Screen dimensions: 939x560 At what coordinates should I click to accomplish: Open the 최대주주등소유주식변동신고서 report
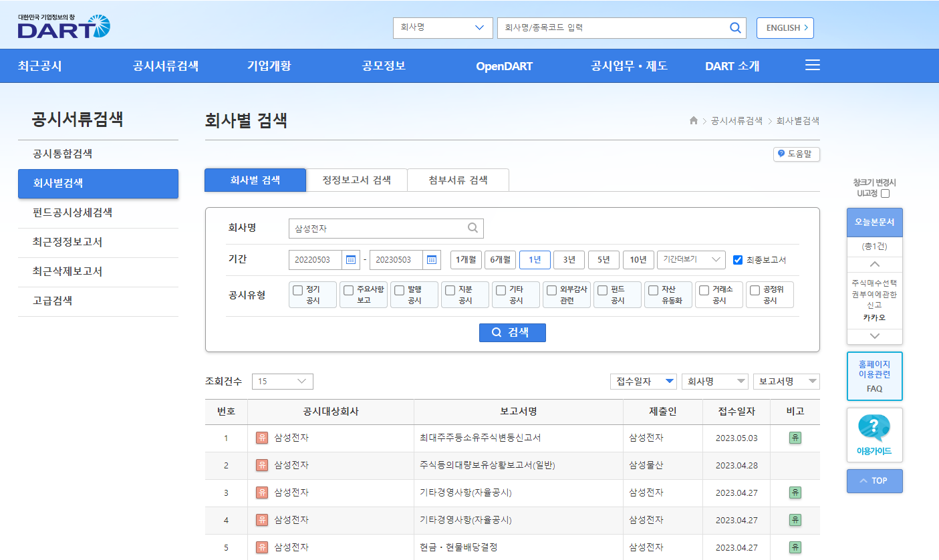click(x=481, y=438)
